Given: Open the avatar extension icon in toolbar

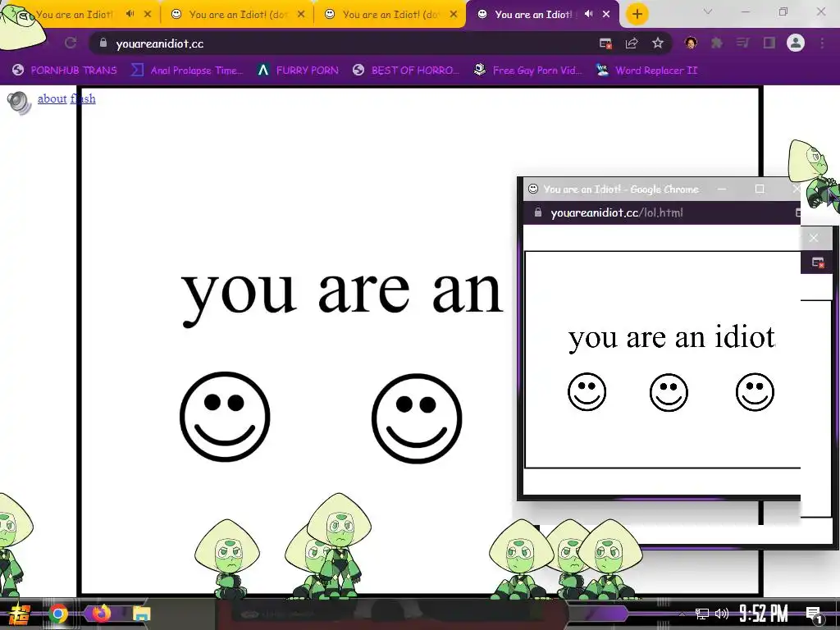Looking at the screenshot, I should [691, 43].
